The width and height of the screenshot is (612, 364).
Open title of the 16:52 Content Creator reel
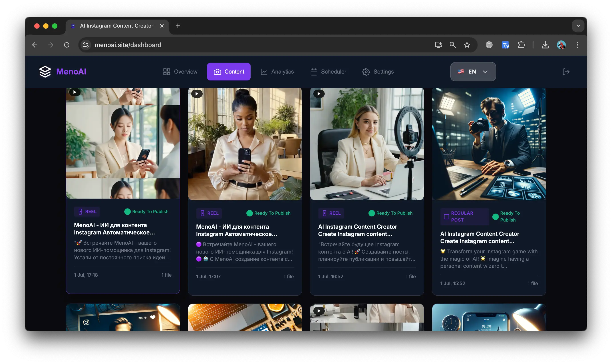tap(358, 230)
